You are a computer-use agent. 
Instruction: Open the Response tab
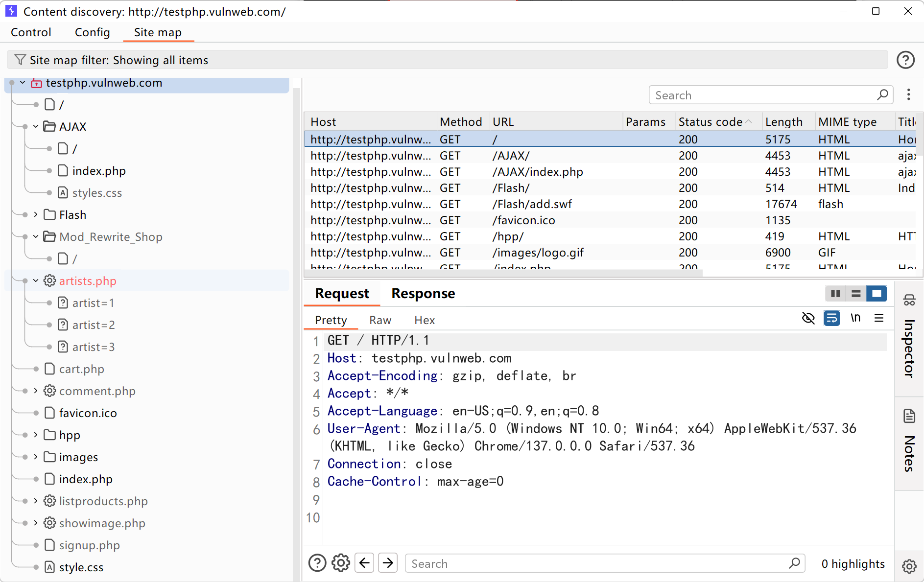coord(423,293)
